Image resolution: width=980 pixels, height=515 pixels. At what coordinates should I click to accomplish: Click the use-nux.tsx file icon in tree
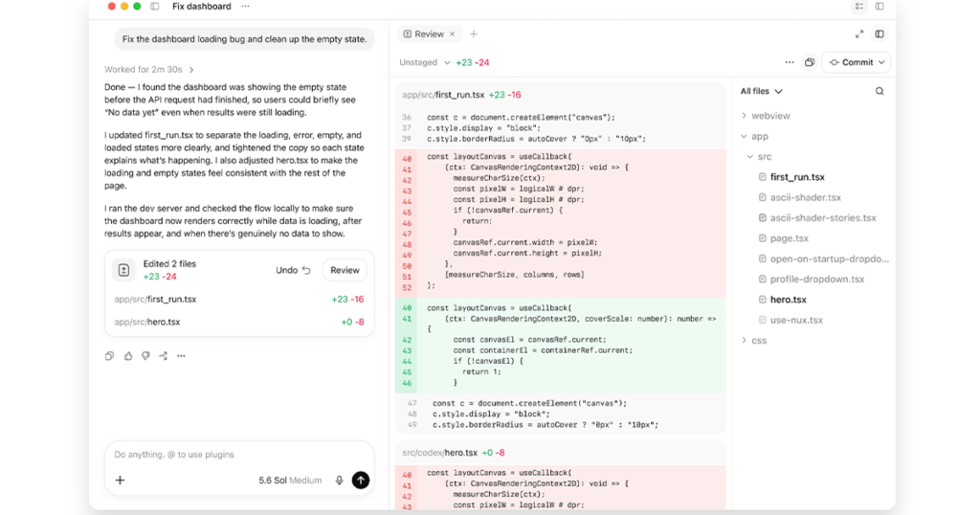tap(762, 320)
